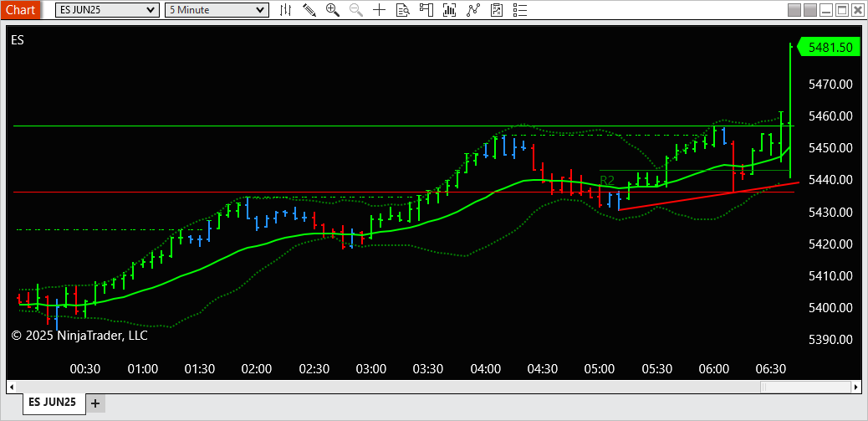Click the 5410.00 price axis label
The height and width of the screenshot is (421, 868).
click(830, 276)
